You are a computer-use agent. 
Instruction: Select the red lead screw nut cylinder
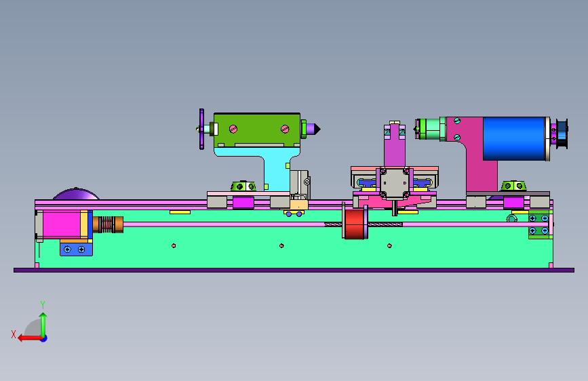(354, 224)
